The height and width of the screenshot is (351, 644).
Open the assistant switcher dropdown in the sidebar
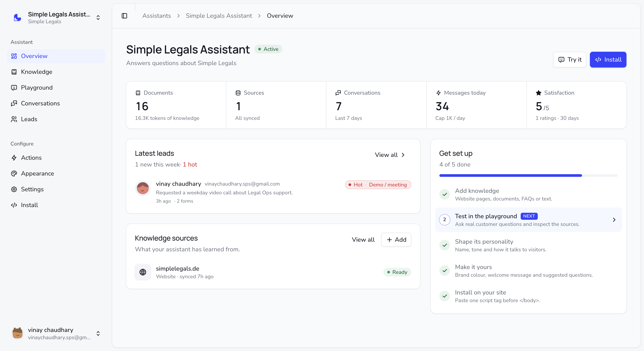[x=98, y=18]
